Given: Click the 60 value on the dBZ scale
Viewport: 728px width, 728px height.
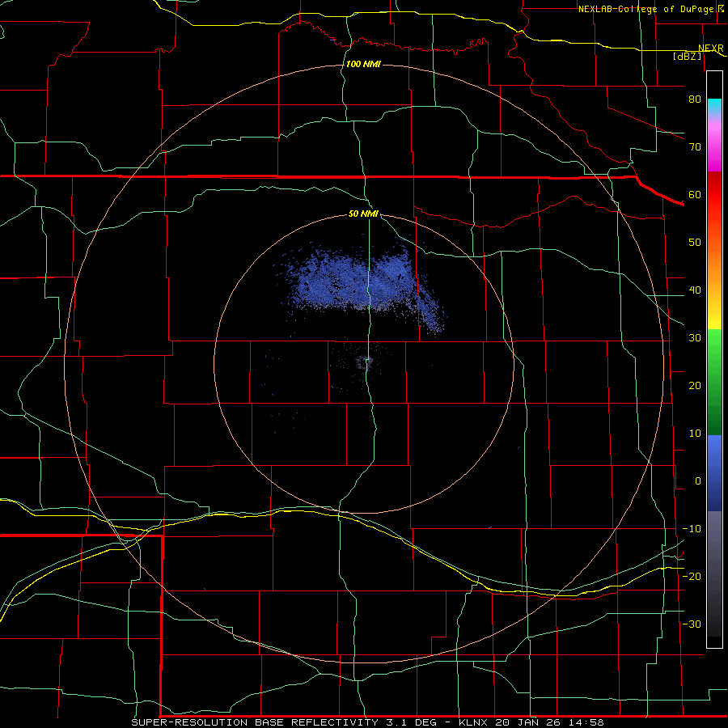Looking at the screenshot, I should pos(695,194).
